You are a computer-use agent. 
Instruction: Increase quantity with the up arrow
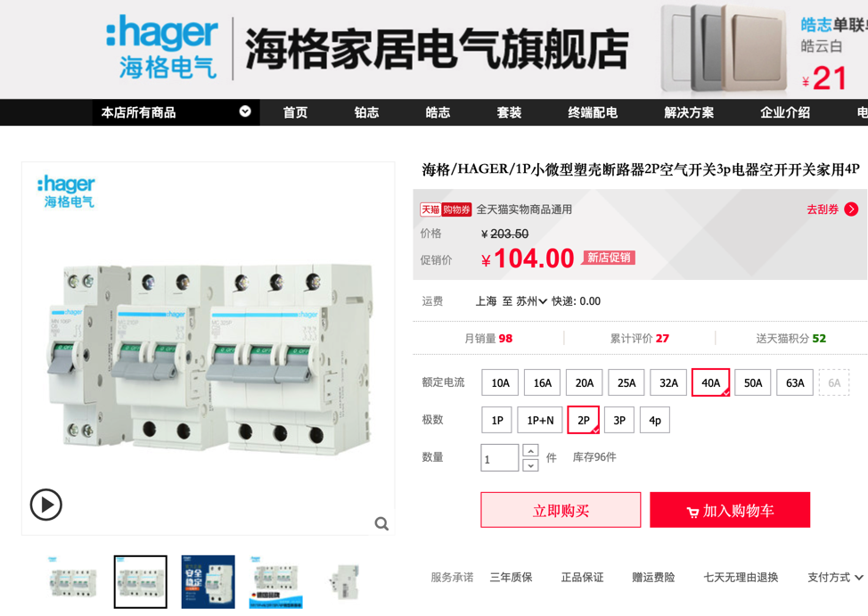530,450
